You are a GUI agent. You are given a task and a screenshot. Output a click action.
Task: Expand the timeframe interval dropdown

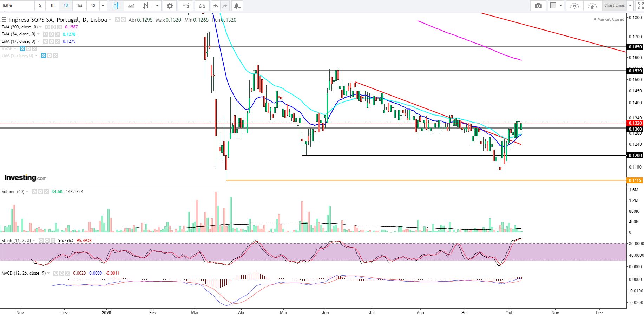click(x=103, y=6)
